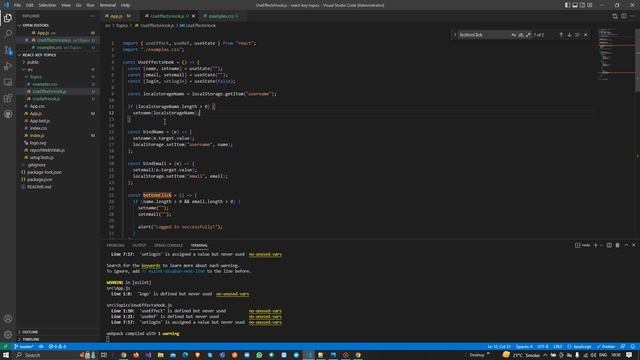Click the Windows Start button
Viewport: 640px width, 360px height.
coord(6,355)
